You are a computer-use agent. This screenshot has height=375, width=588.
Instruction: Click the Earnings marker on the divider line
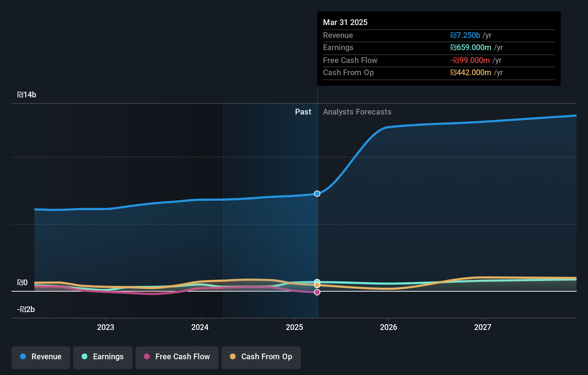[317, 281]
